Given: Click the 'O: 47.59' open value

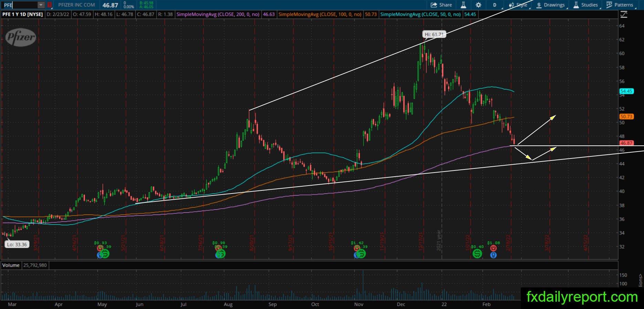Looking at the screenshot, I should click(83, 14).
